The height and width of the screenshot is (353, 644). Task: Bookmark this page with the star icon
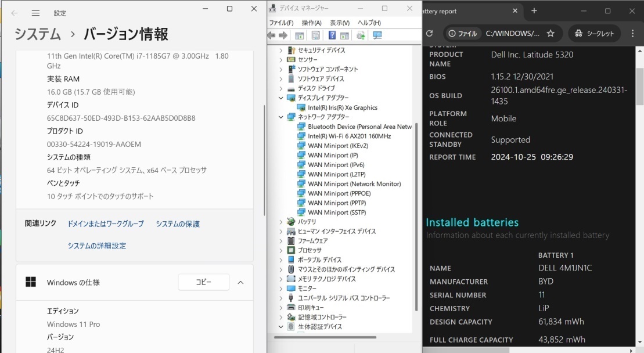click(x=551, y=33)
